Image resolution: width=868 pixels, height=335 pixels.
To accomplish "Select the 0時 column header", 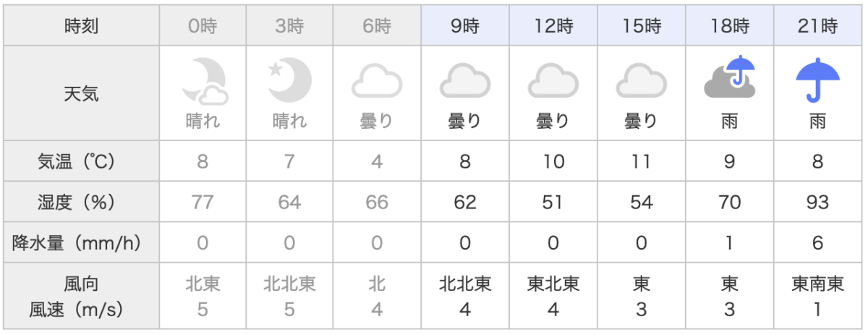I will coord(203,27).
